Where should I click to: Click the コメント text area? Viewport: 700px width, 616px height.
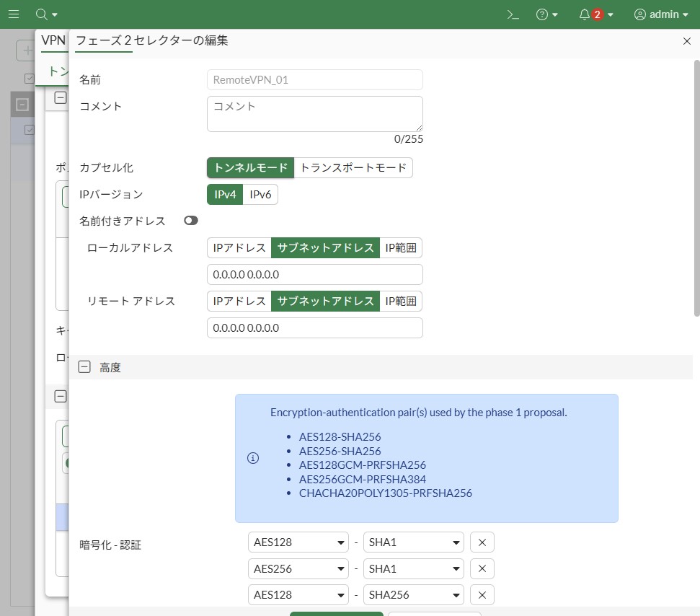tap(314, 114)
